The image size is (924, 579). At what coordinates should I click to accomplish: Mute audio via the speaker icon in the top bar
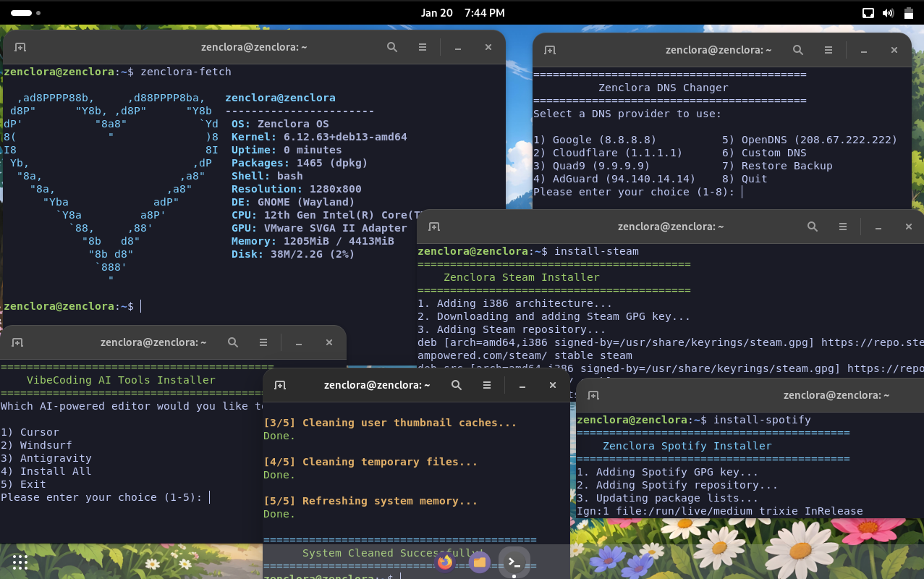coord(889,12)
